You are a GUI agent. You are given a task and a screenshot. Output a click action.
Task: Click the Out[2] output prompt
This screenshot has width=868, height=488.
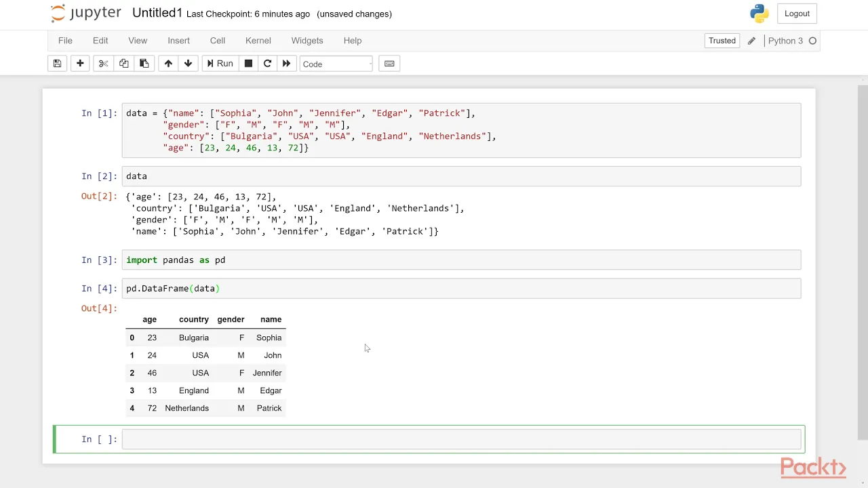pos(100,197)
